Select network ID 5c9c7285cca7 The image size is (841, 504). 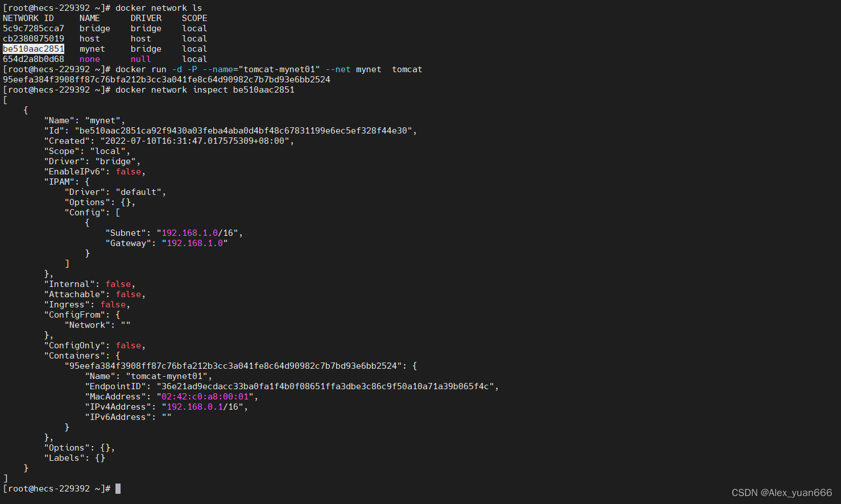[34, 28]
